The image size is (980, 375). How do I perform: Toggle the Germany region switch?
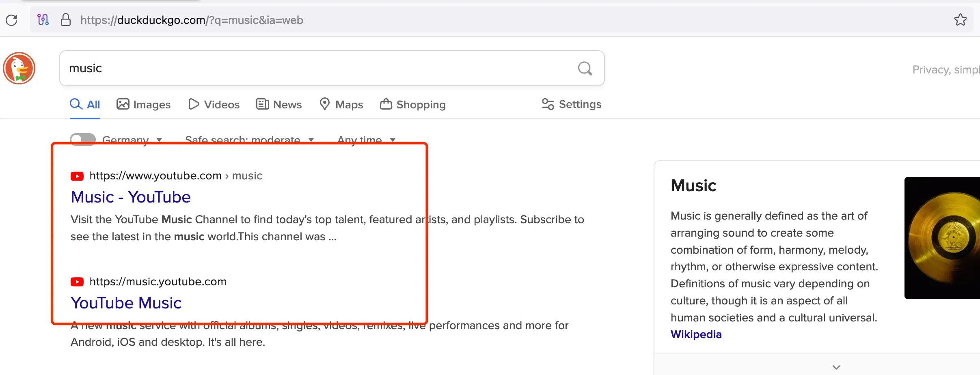[x=83, y=139]
